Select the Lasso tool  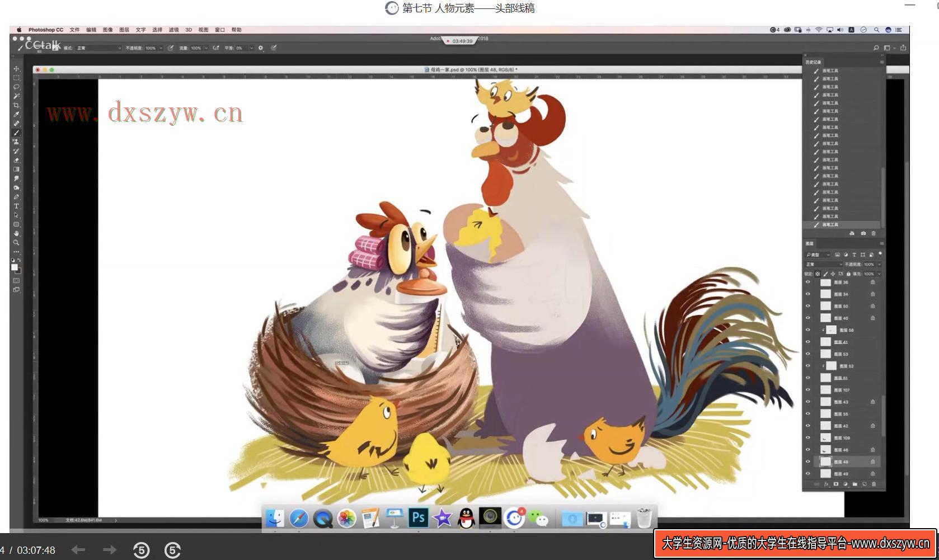(16, 87)
